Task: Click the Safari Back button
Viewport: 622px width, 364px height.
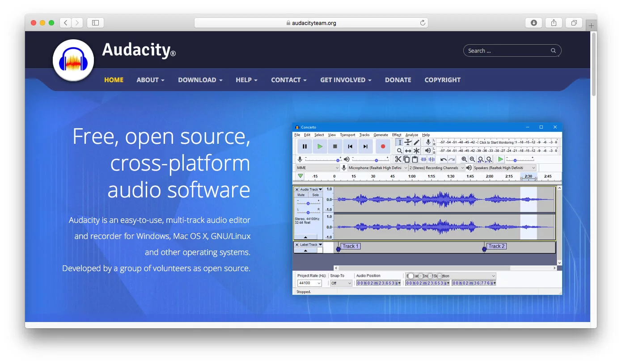Action: pyautogui.click(x=66, y=23)
